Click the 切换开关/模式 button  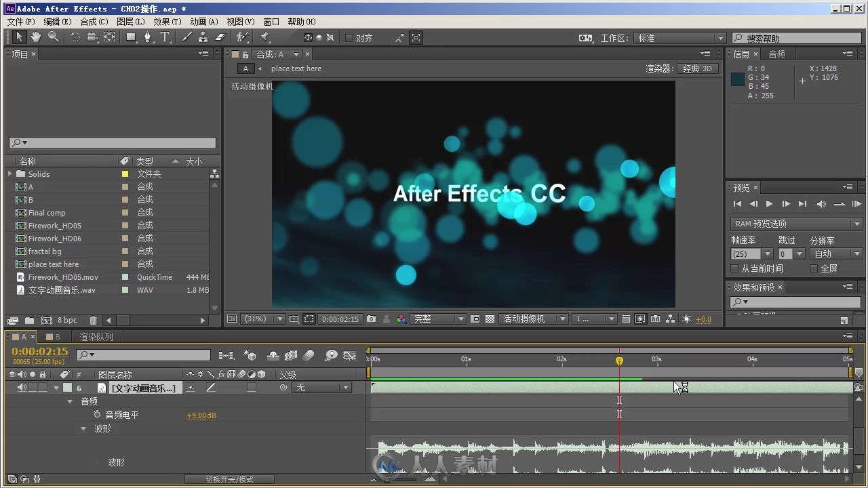click(230, 479)
